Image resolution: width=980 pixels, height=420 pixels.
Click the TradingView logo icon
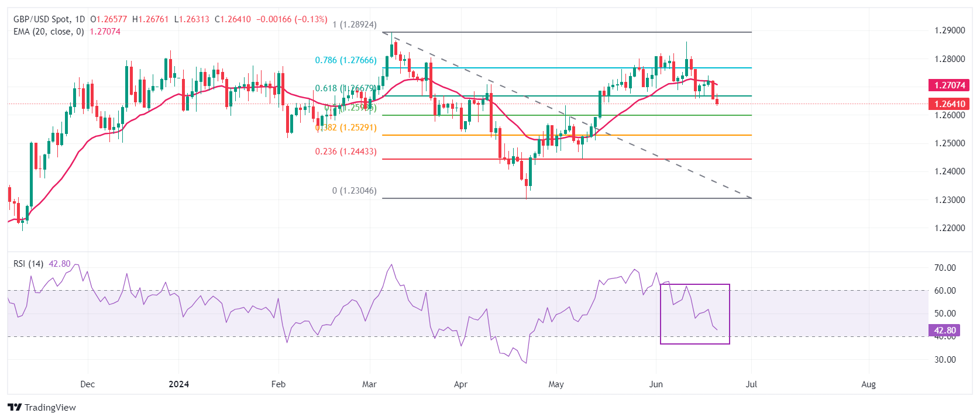(15, 408)
